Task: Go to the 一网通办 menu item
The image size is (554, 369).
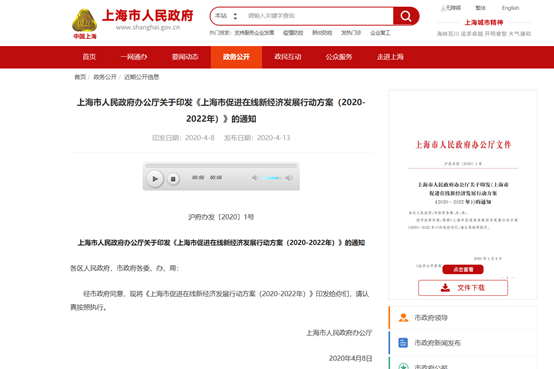Action: (x=134, y=57)
